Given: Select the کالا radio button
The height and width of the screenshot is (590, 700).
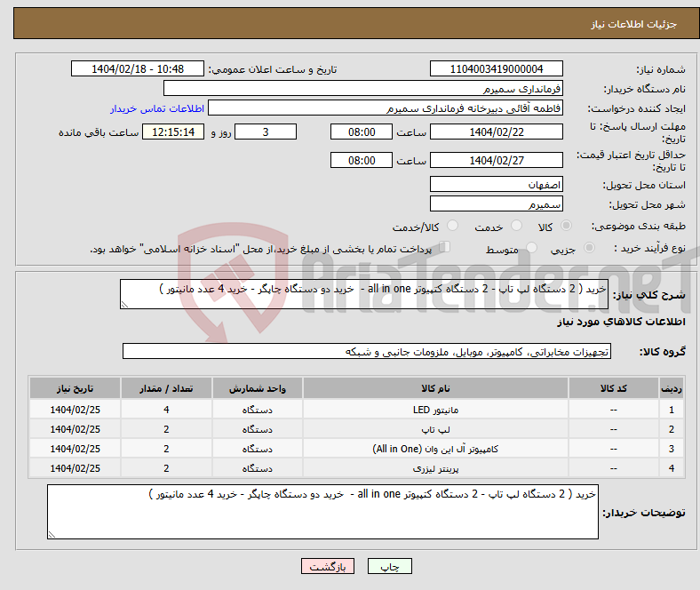Looking at the screenshot, I should tap(566, 226).
